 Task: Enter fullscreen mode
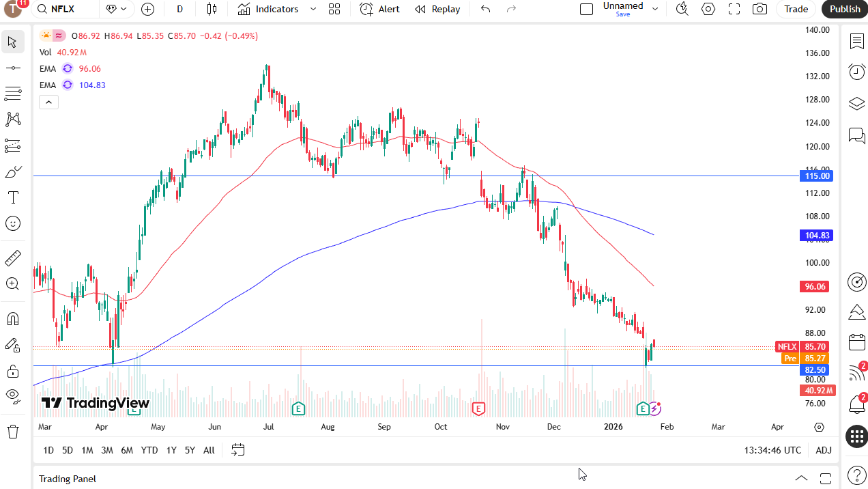pos(734,9)
